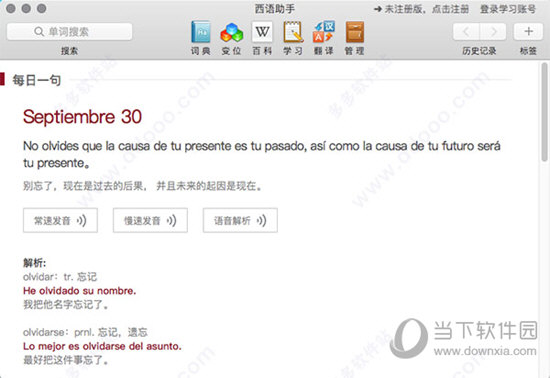Click the 解析: label

(x=34, y=263)
